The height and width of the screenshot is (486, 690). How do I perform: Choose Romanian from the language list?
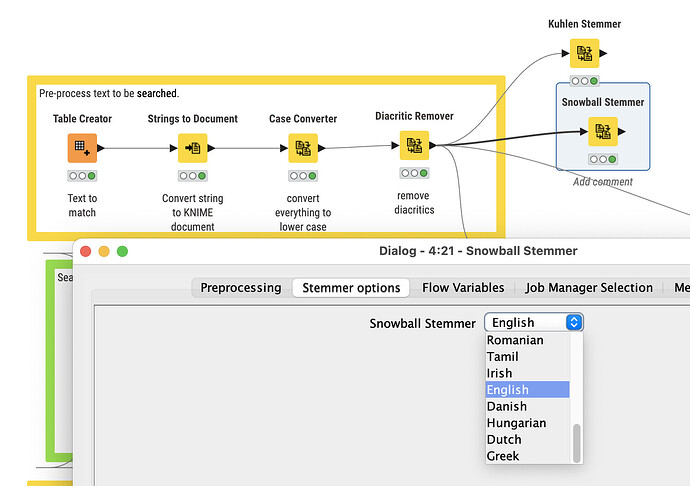pyautogui.click(x=528, y=340)
